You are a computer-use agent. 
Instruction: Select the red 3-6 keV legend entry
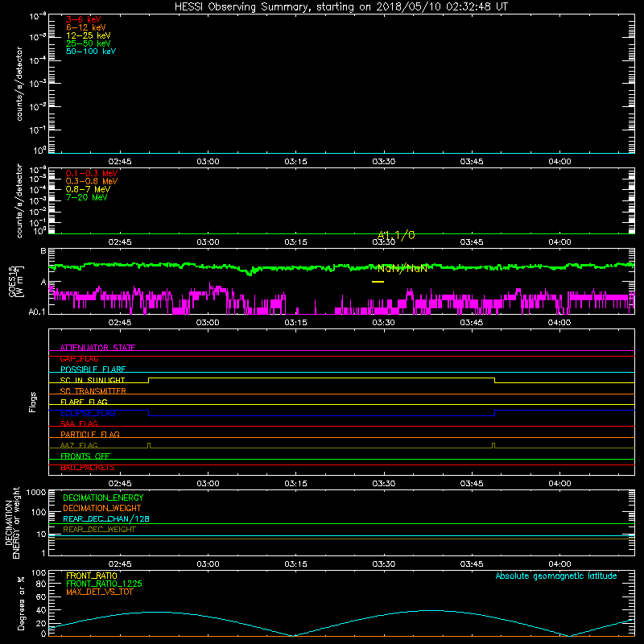pyautogui.click(x=84, y=19)
